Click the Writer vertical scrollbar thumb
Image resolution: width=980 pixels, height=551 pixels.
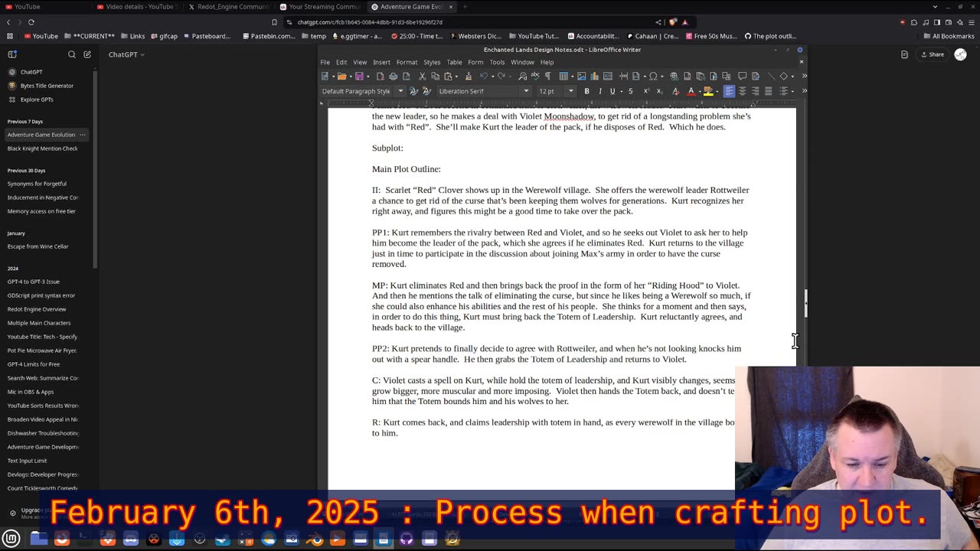tap(805, 303)
